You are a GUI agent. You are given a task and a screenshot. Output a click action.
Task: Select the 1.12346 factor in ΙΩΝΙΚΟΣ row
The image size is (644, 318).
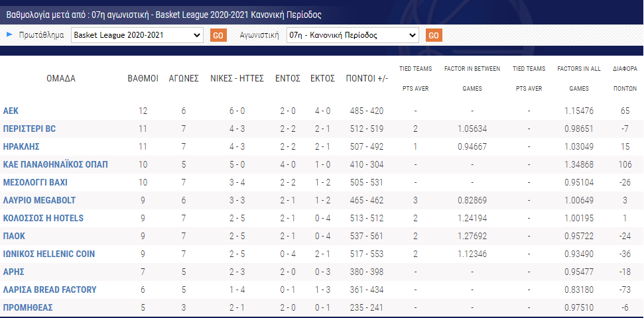coord(472,254)
